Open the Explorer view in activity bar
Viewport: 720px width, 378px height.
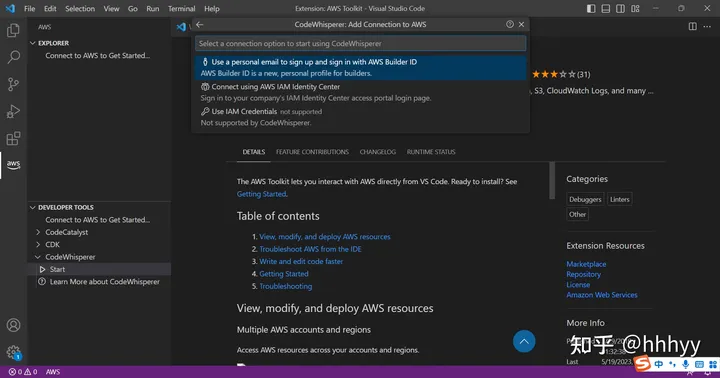pyautogui.click(x=13, y=30)
